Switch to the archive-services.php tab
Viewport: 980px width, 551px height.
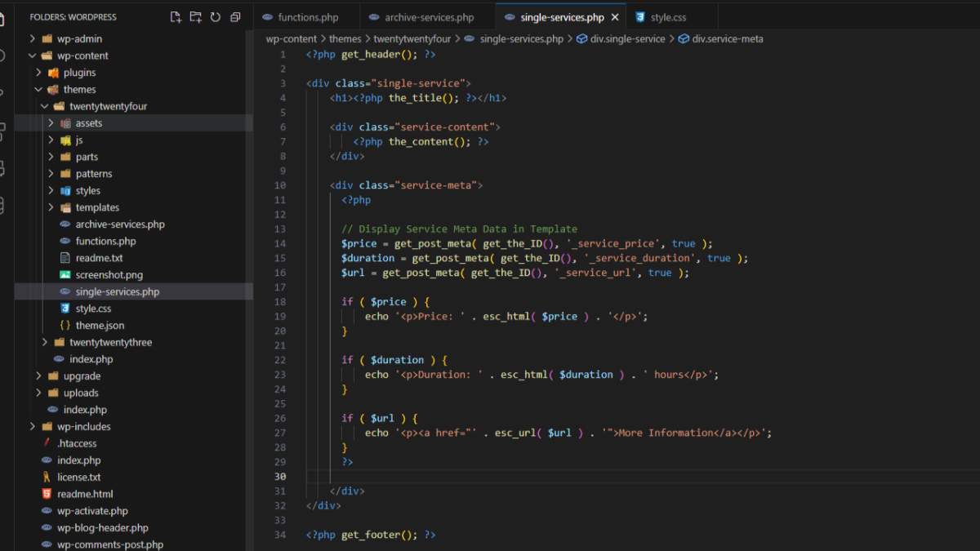(428, 17)
